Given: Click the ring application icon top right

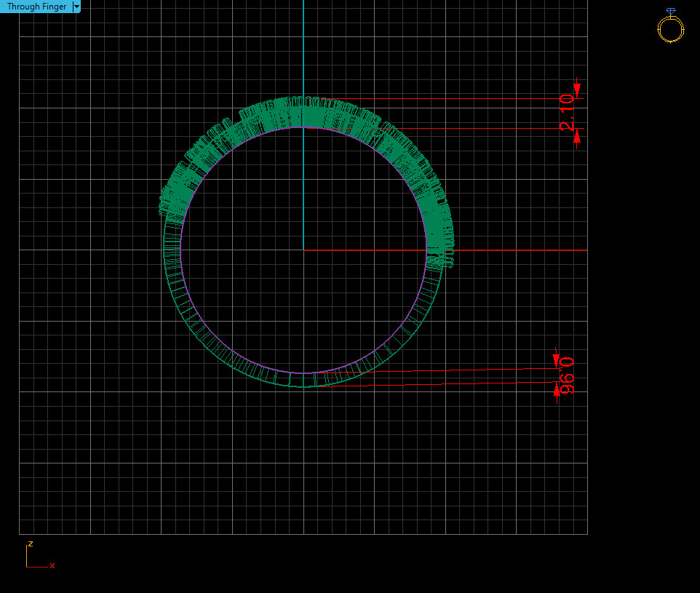Looking at the screenshot, I should (670, 29).
